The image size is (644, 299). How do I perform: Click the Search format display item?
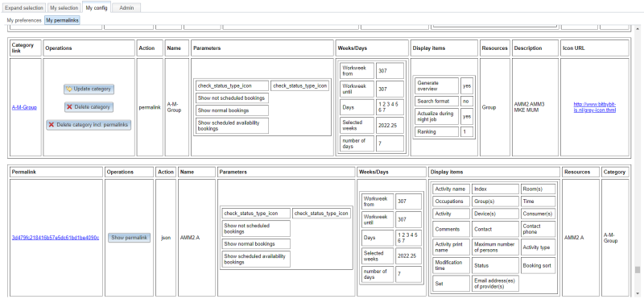[436, 102]
